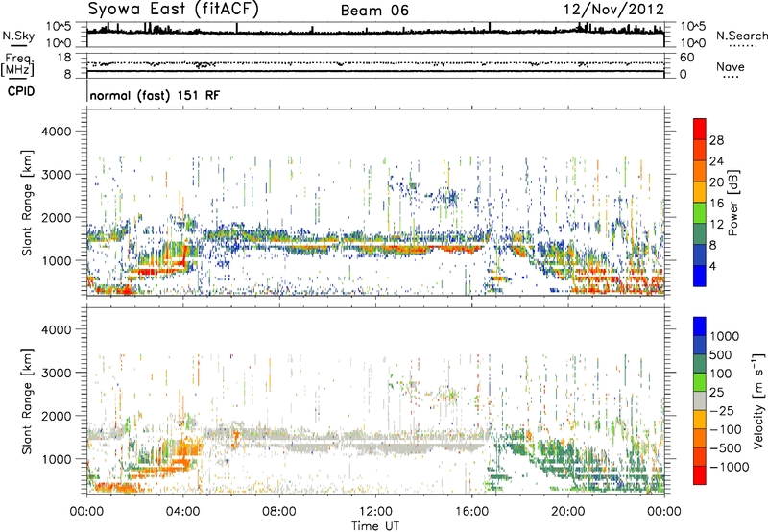Click the '-500' tick on the Velocity scale
The height and width of the screenshot is (532, 768).
[x=726, y=448]
